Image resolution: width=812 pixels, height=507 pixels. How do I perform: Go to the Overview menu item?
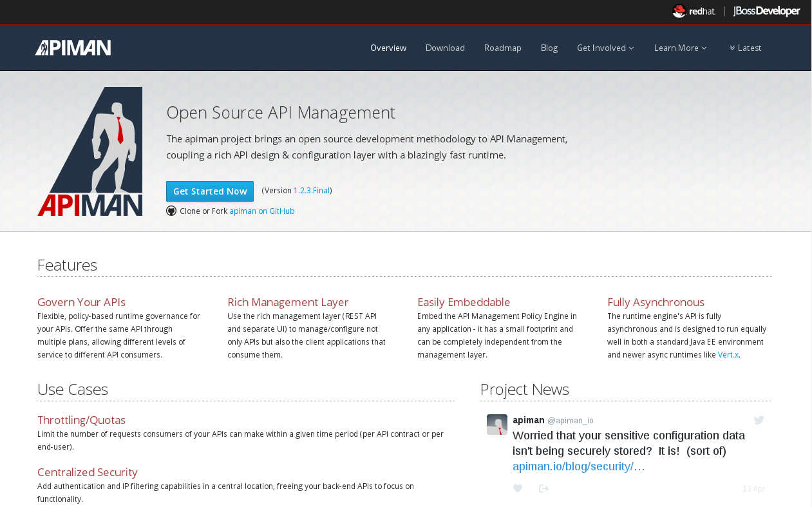(x=388, y=48)
